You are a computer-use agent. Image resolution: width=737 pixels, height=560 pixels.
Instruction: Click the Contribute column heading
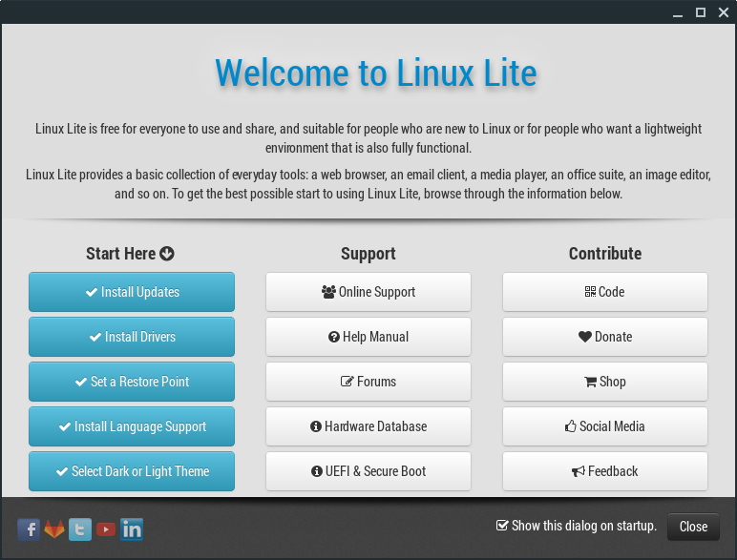pos(605,254)
